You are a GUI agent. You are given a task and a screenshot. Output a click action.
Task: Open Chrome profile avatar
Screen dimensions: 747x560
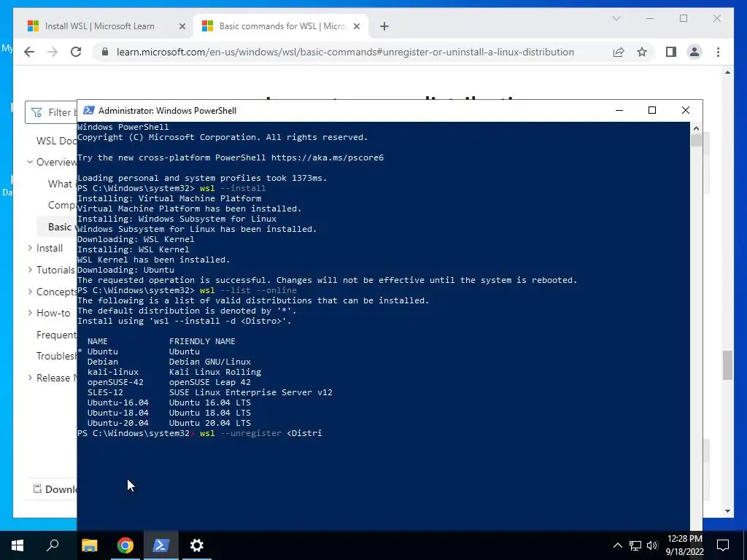point(694,52)
